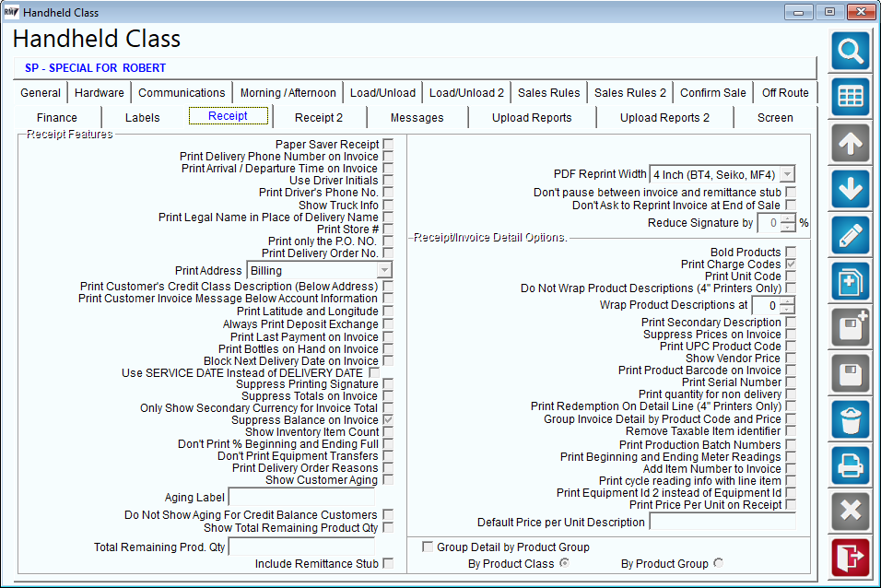Viewport: 881px width, 588px height.
Task: Switch to the Confirm Sale tab
Action: (712, 93)
